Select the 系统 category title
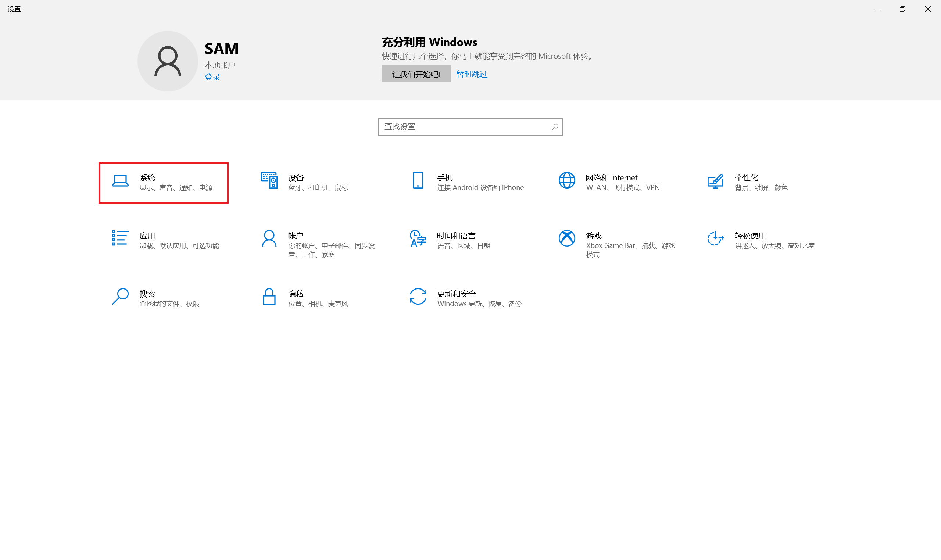This screenshot has width=941, height=560. click(x=147, y=178)
